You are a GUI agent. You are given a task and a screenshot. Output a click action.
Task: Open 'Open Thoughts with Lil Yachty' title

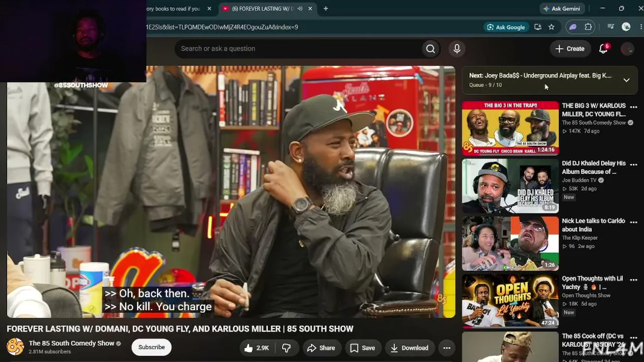point(592,283)
